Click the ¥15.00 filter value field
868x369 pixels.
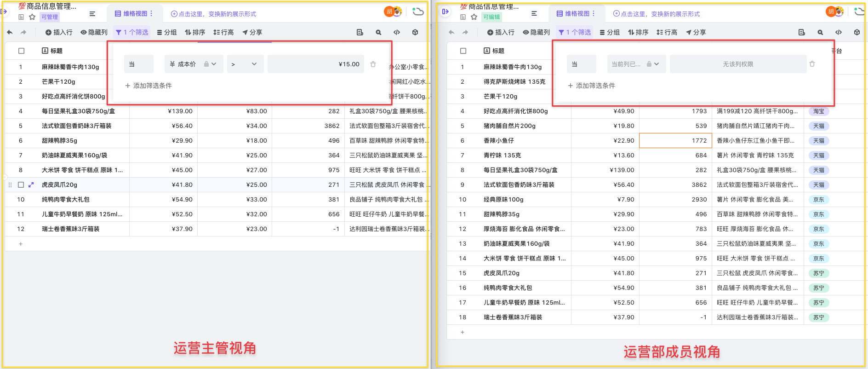(x=315, y=64)
